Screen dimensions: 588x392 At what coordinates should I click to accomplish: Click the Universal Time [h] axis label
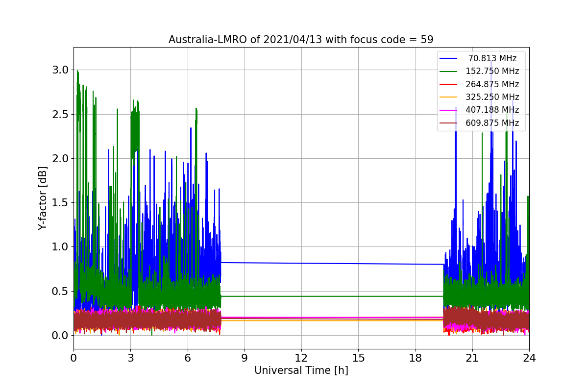[x=301, y=371]
